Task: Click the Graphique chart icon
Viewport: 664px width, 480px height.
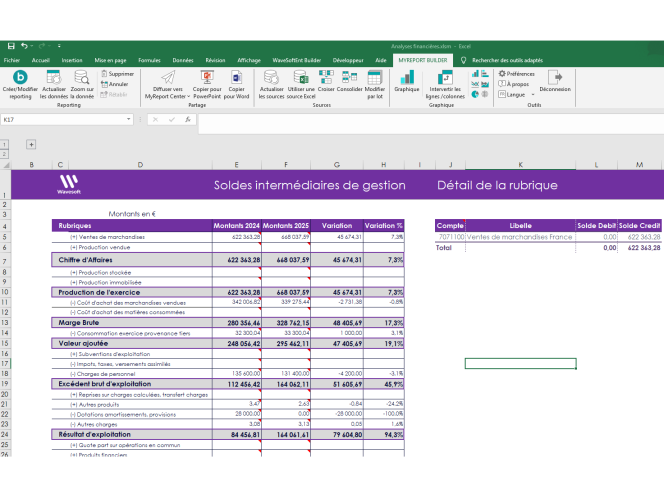Action: (x=407, y=77)
